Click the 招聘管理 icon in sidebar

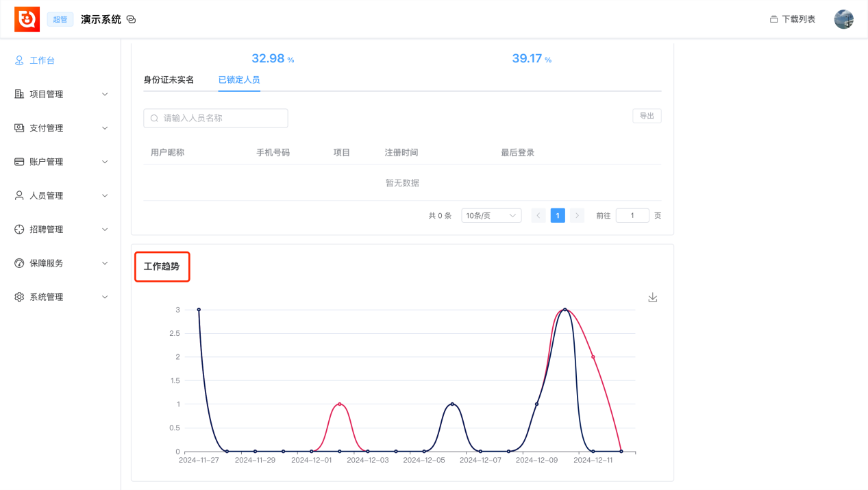click(19, 229)
